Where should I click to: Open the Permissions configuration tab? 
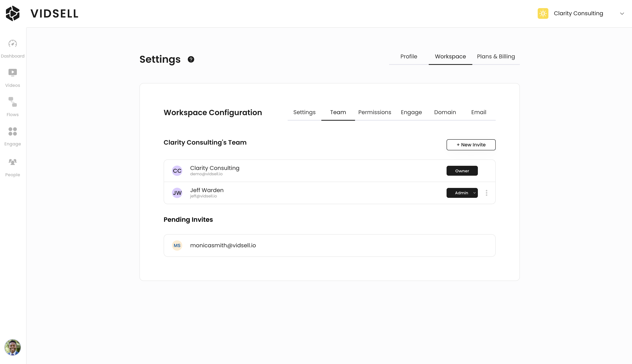click(x=374, y=112)
